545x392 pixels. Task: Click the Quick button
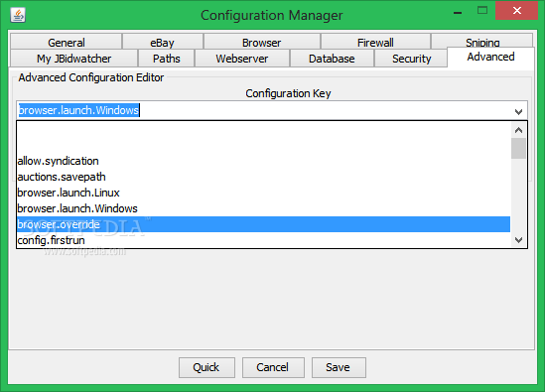coord(206,367)
